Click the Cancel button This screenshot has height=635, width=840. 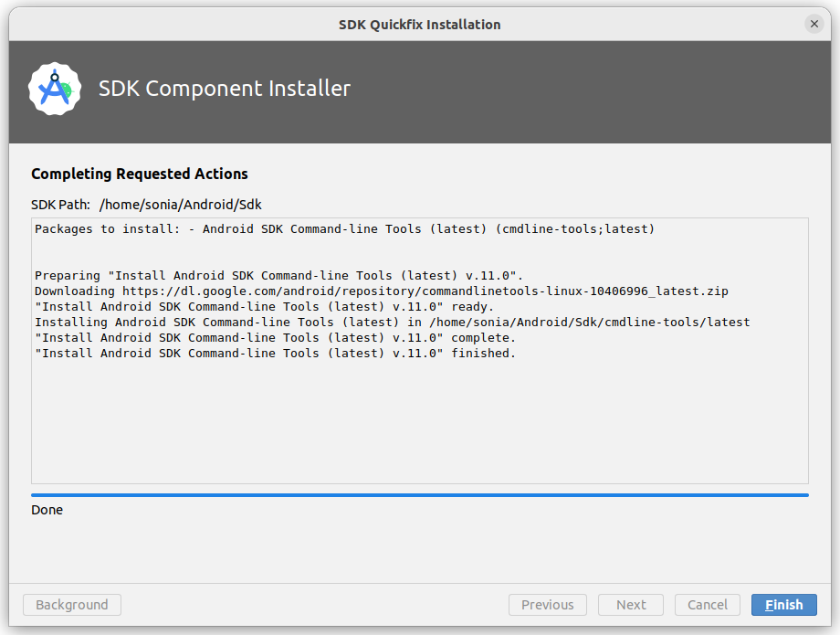(707, 605)
